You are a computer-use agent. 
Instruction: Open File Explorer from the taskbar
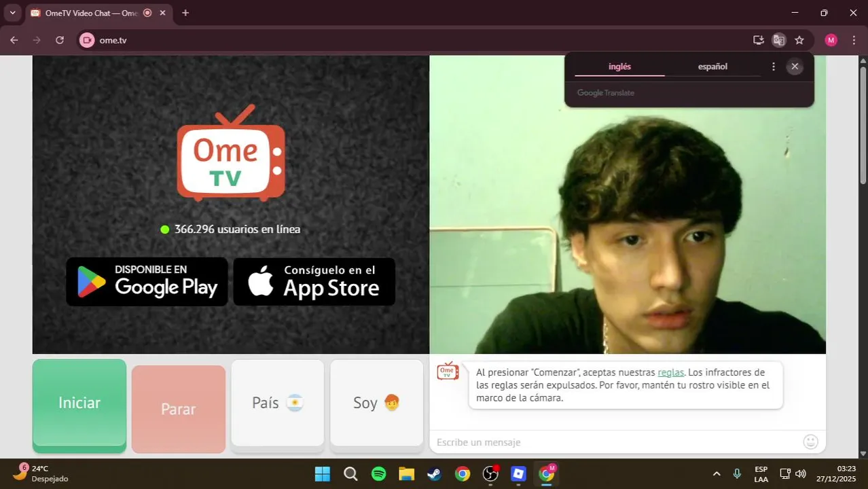pos(406,474)
